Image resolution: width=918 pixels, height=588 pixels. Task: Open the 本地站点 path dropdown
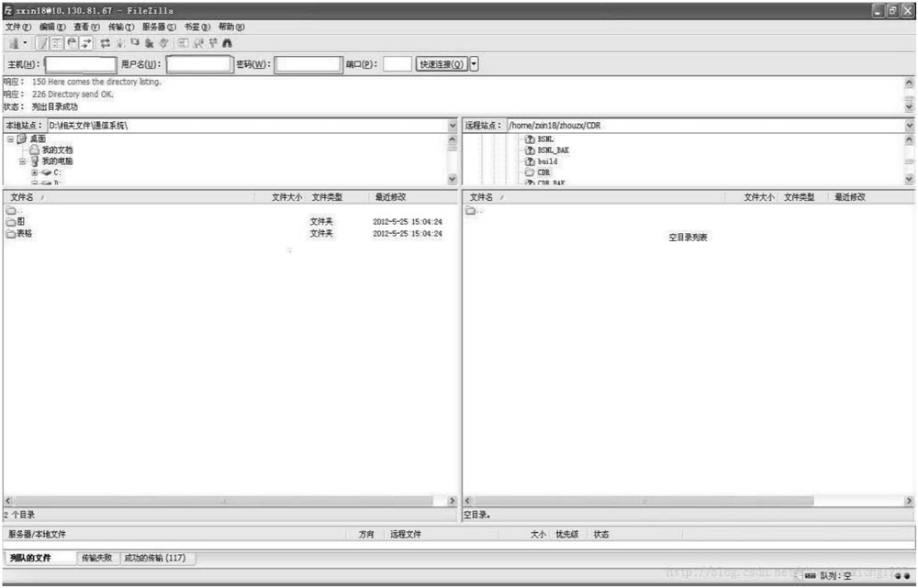(452, 126)
